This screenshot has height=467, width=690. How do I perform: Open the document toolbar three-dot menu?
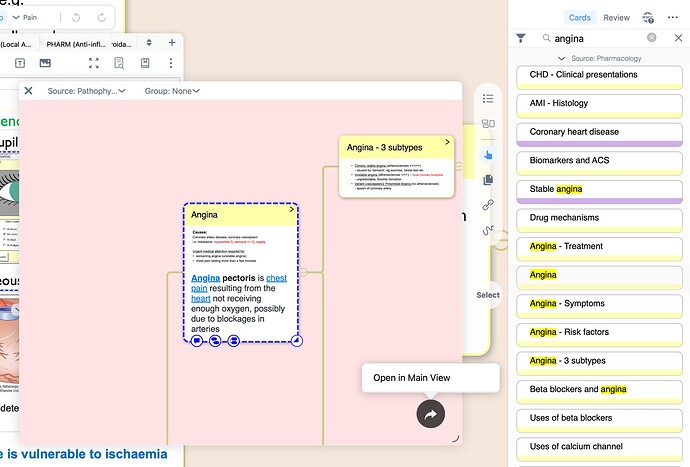(171, 63)
